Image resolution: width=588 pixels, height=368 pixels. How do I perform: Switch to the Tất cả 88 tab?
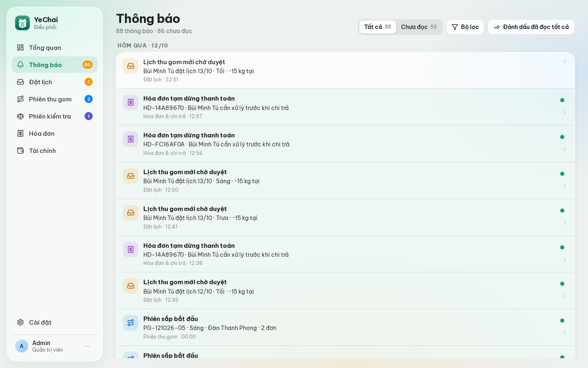(378, 27)
